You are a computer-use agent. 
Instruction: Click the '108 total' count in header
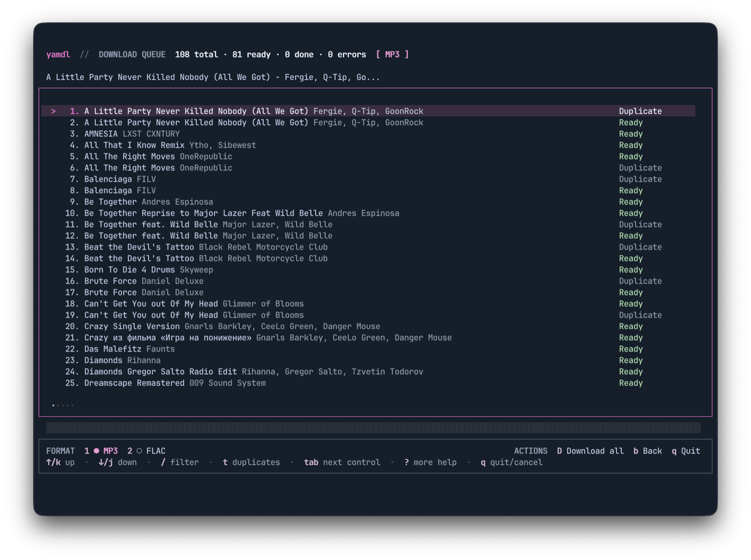click(x=197, y=54)
